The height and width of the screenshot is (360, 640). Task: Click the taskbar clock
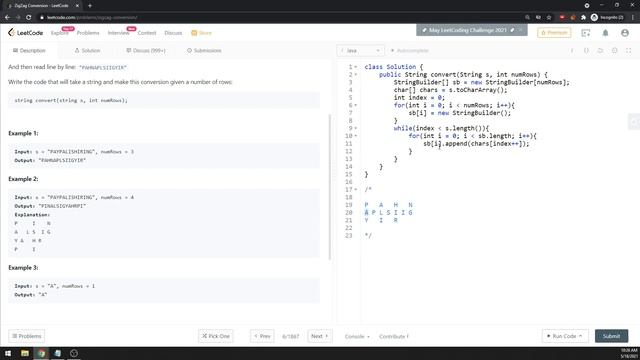tap(629, 353)
